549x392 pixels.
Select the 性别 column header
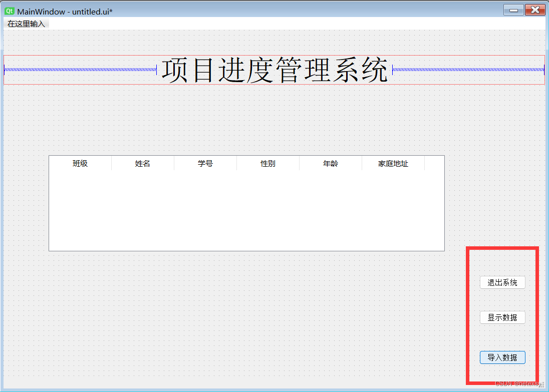pos(268,163)
